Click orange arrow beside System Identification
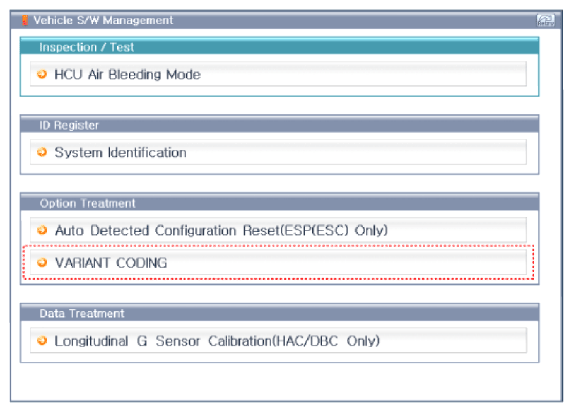 [42, 152]
